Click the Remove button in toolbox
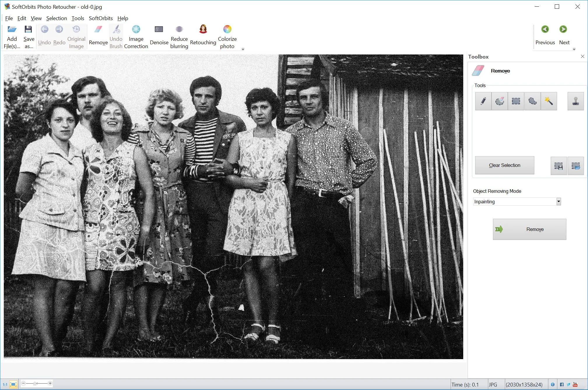 pos(529,229)
